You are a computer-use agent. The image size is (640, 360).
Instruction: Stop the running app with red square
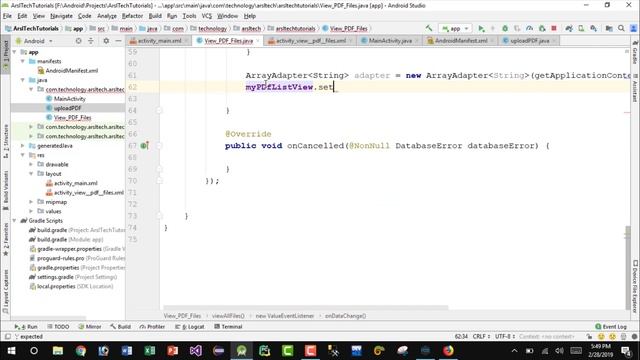coord(554,28)
